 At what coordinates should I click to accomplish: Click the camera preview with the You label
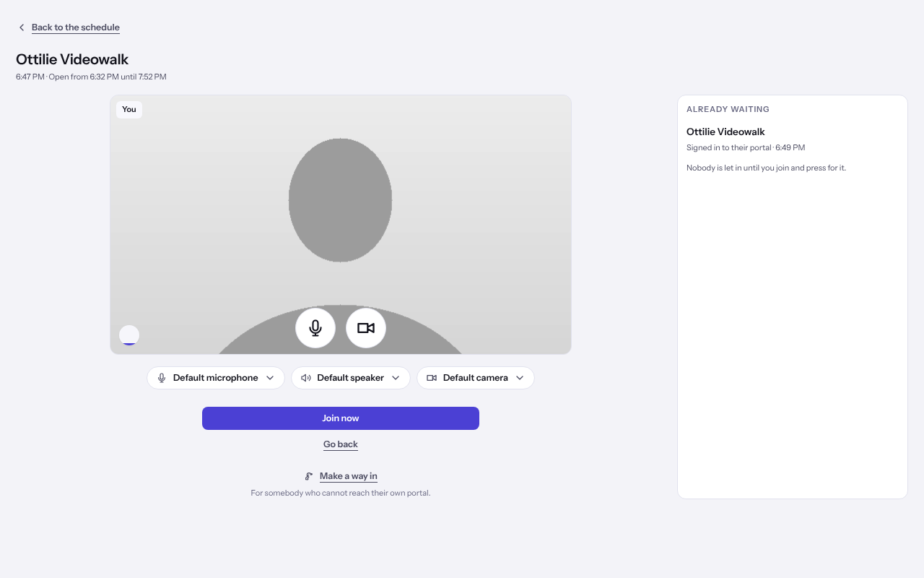(341, 225)
